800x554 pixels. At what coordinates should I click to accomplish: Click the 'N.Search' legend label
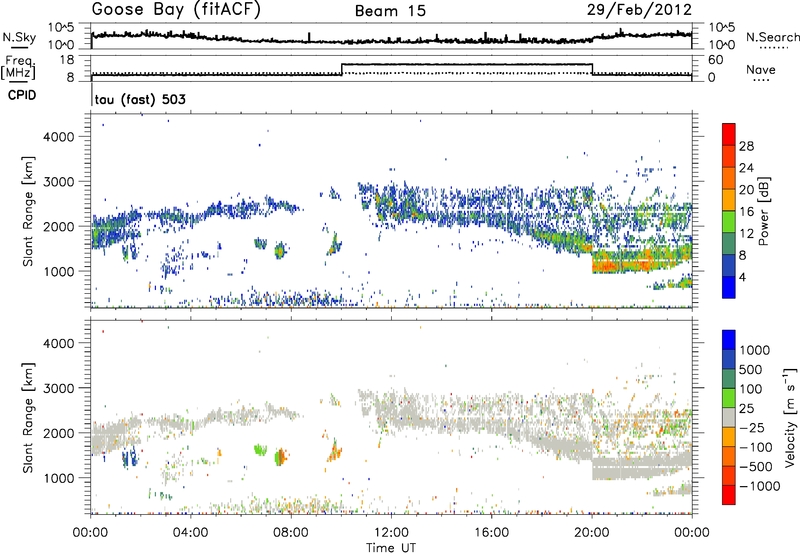(x=772, y=37)
